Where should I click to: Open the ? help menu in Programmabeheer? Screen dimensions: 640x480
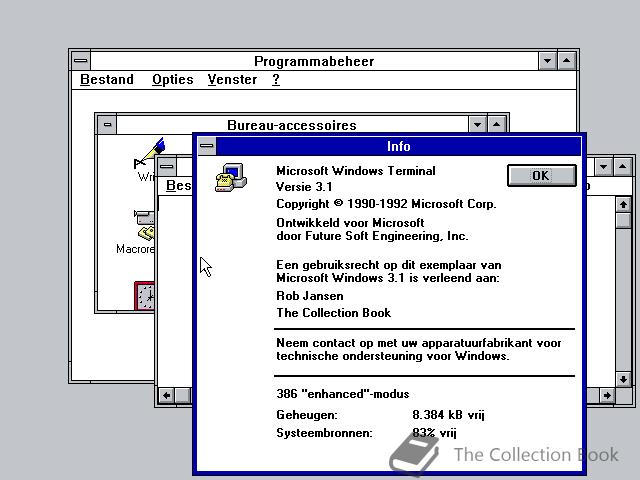276,79
